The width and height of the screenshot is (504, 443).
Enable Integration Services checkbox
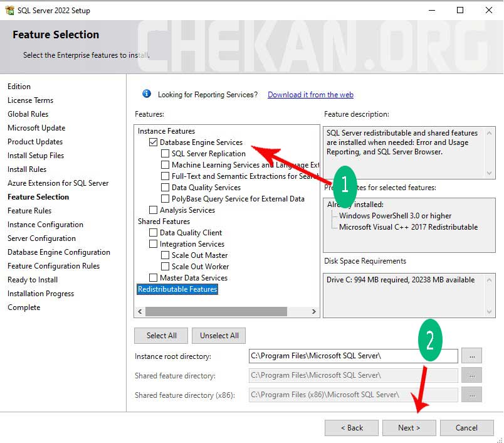pyautogui.click(x=154, y=243)
